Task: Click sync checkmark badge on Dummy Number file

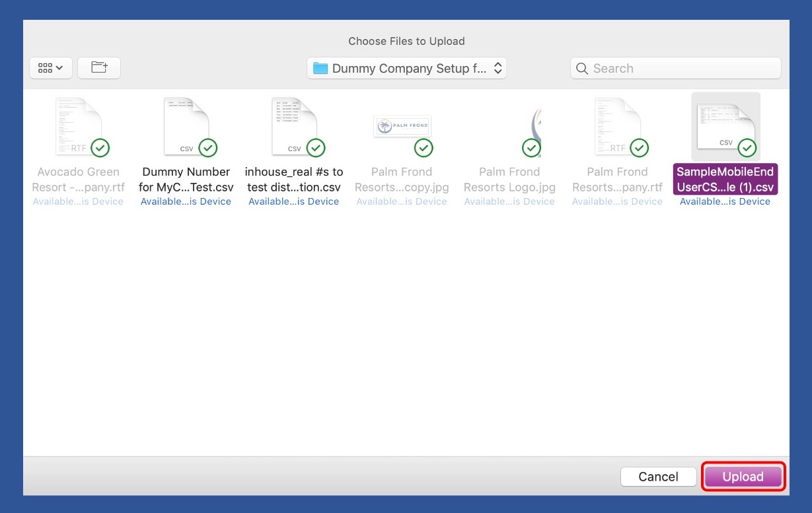Action: pos(208,148)
